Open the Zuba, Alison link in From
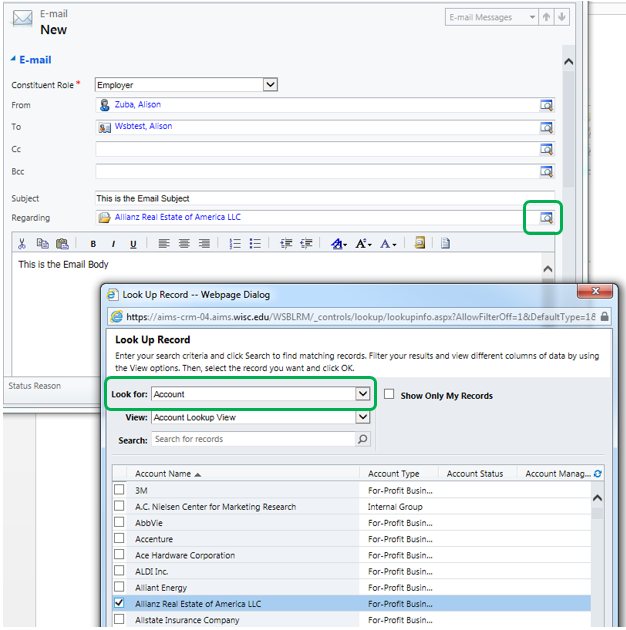The height and width of the screenshot is (630, 626). (137, 104)
